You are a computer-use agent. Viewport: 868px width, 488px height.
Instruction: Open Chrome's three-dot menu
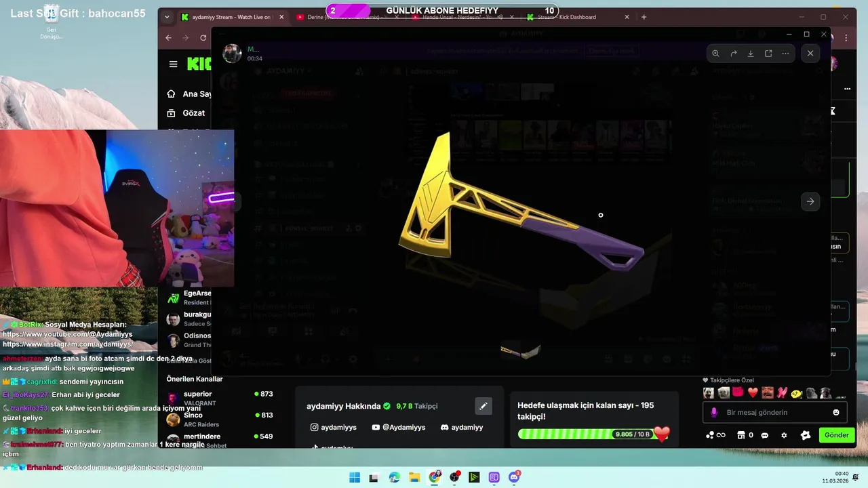(847, 38)
